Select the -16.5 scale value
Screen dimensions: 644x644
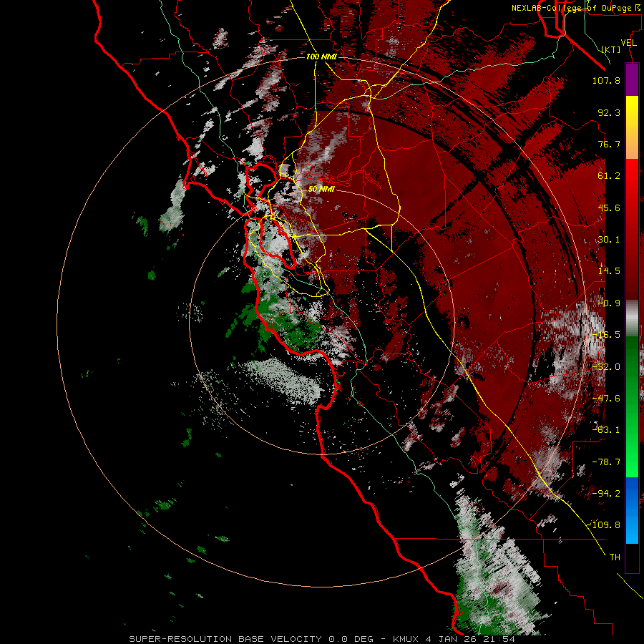[x=606, y=335]
